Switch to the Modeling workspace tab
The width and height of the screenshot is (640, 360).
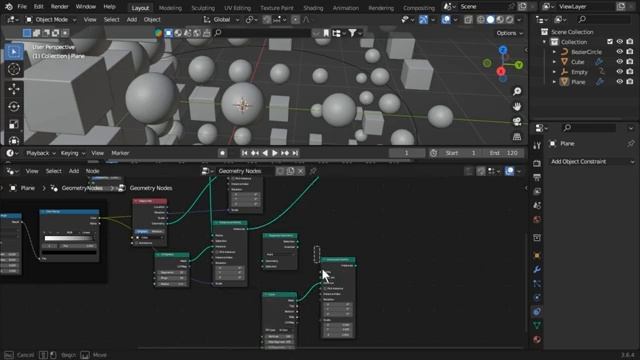coord(170,8)
